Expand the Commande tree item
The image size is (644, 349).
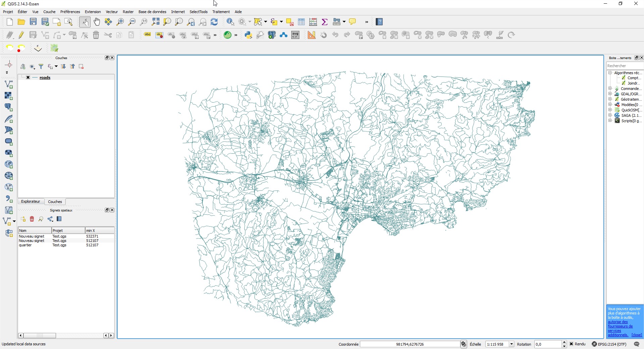tap(610, 89)
